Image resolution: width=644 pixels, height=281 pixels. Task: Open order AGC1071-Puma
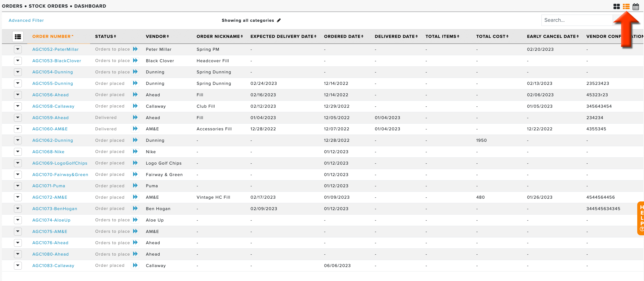pos(49,186)
